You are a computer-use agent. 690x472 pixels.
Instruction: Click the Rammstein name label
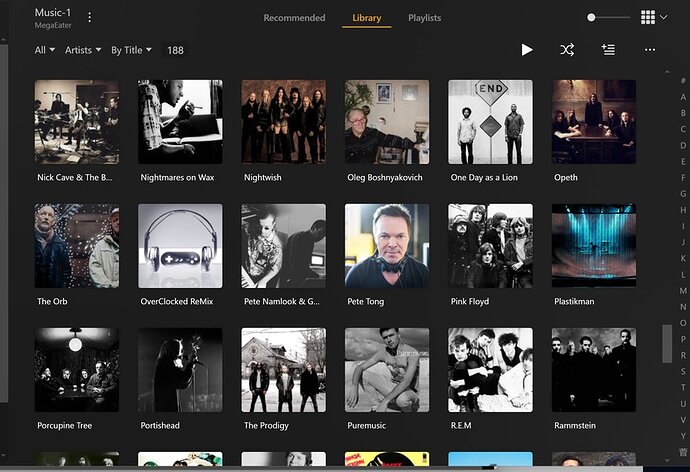point(575,426)
